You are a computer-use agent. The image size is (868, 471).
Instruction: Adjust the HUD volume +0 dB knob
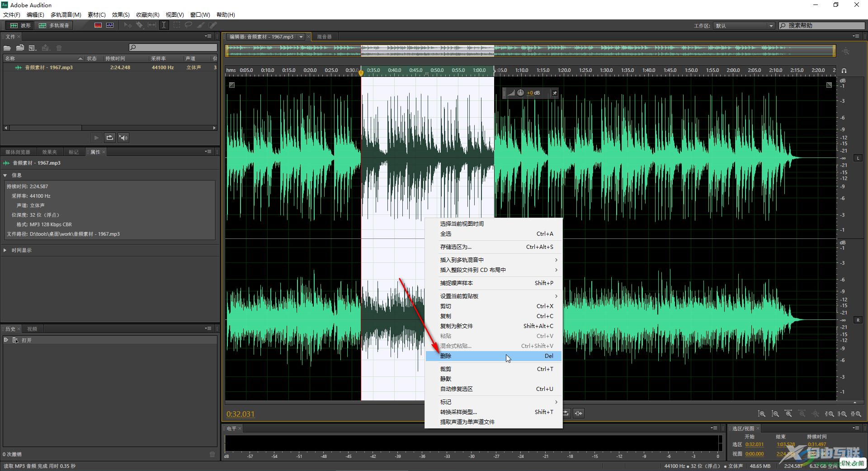tap(520, 93)
